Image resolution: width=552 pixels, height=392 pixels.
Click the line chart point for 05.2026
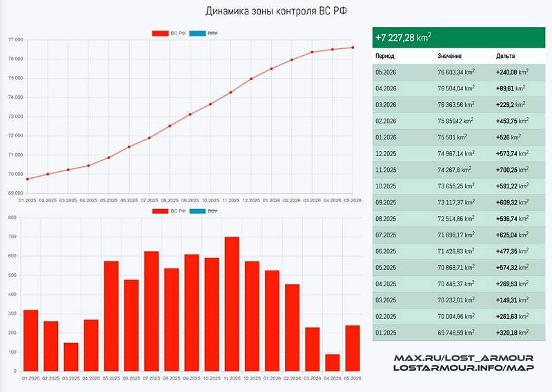click(353, 48)
